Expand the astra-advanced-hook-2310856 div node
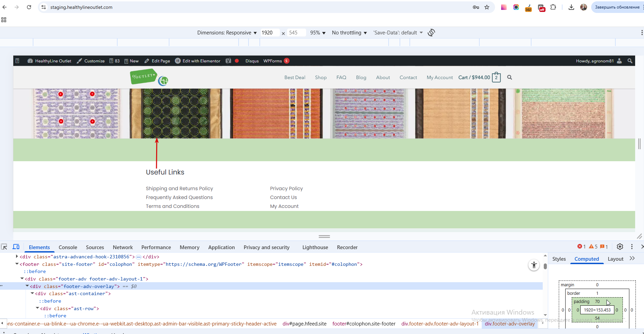The width and height of the screenshot is (644, 334). [x=17, y=256]
